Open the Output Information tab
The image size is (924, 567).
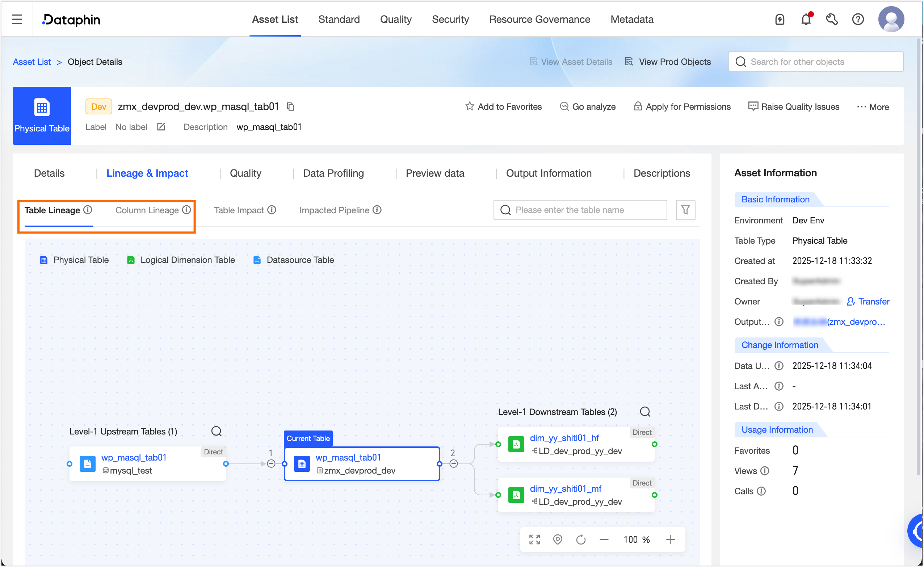[549, 173]
